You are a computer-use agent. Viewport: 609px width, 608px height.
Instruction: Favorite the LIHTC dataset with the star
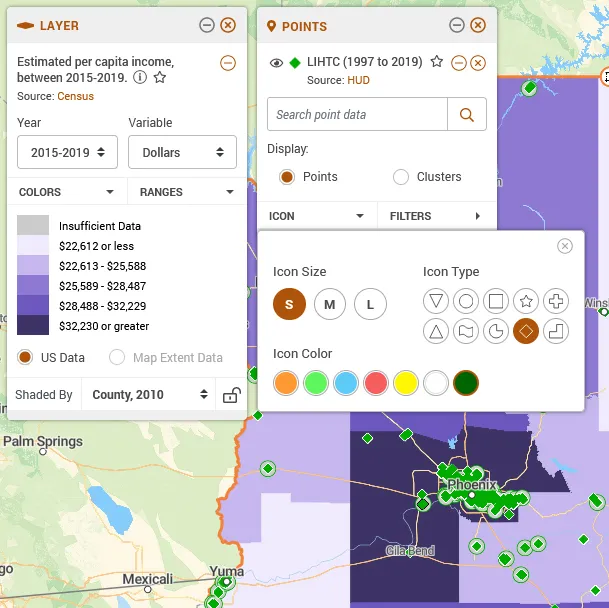click(x=437, y=62)
